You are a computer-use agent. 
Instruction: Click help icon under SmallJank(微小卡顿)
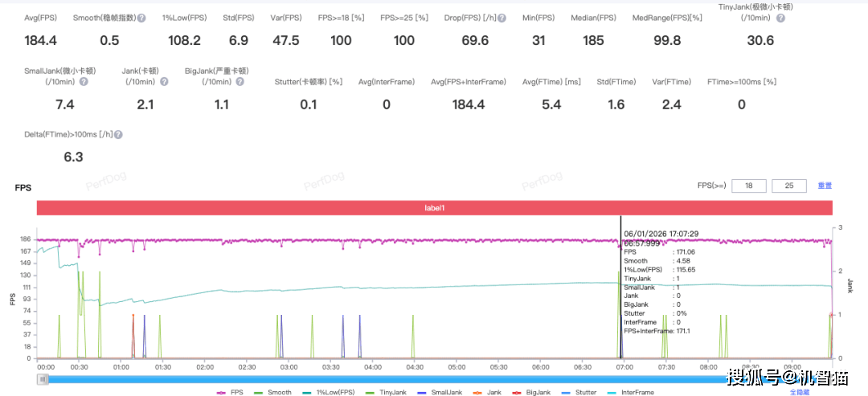coord(84,81)
